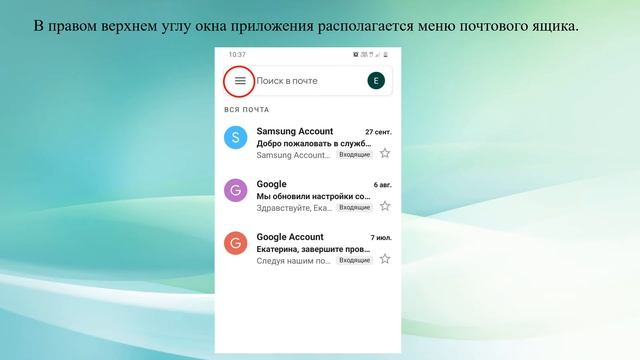Select the blue S sender avatar
This screenshot has height=360, width=640.
236,138
